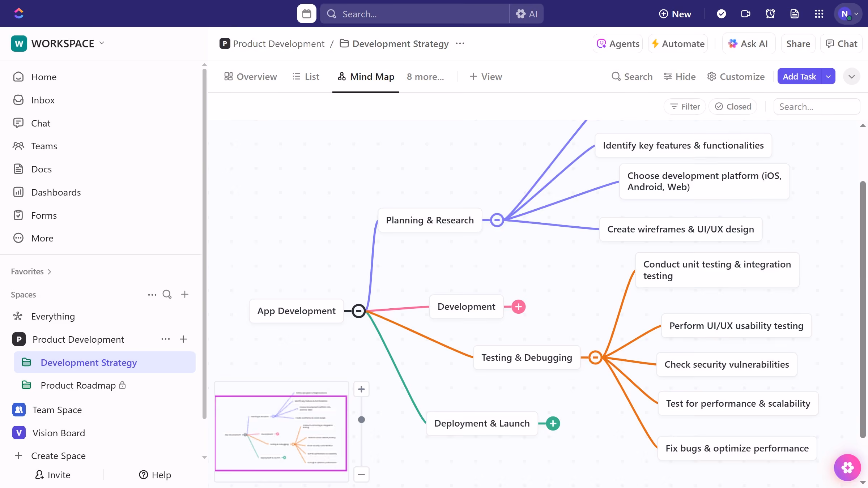Select Everything in spaces list
This screenshot has width=868, height=488.
click(x=53, y=316)
